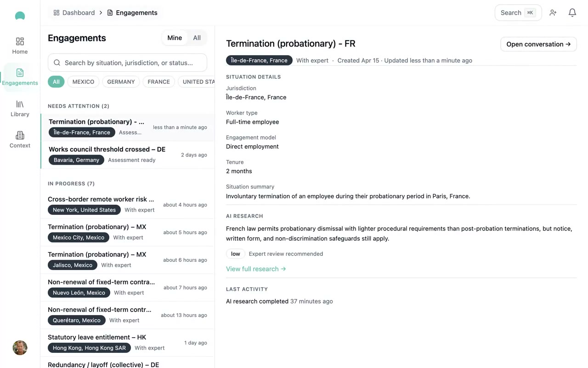
Task: Switch engagements view to Mine
Action: [175, 38]
